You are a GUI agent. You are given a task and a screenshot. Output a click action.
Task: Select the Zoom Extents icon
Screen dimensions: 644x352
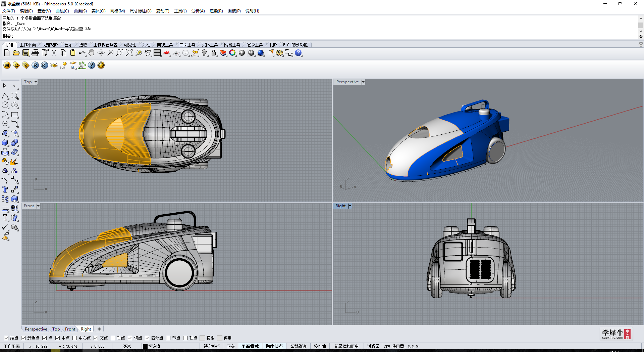point(129,53)
